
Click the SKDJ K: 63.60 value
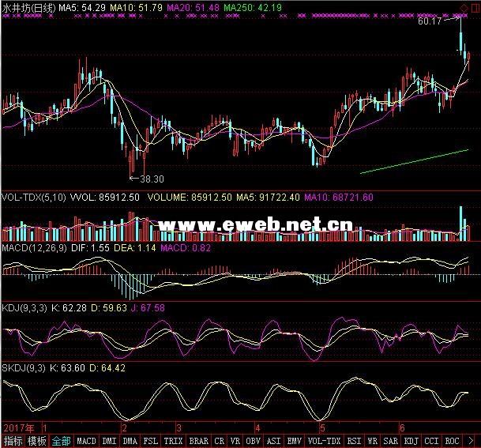[x=67, y=367]
